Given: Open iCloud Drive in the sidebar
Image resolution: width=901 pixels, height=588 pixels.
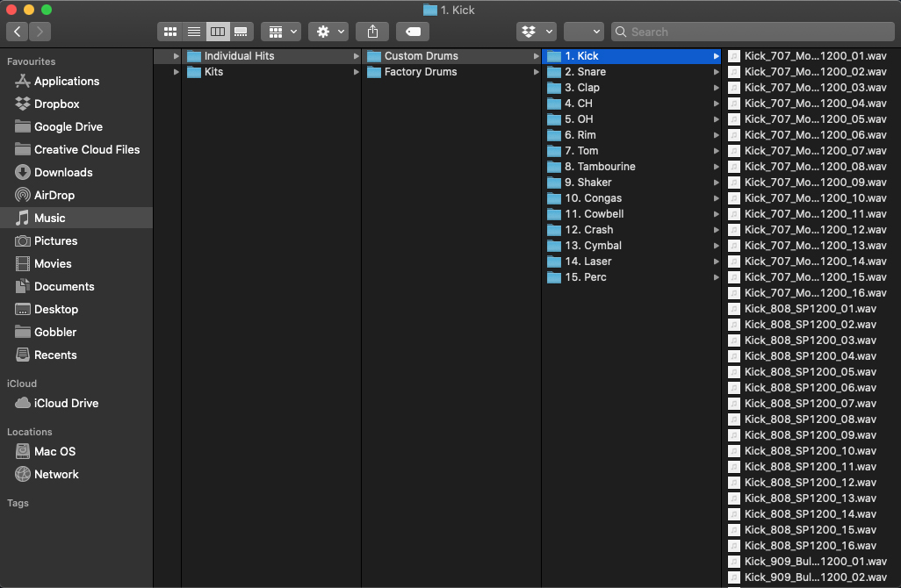Looking at the screenshot, I should click(76, 403).
